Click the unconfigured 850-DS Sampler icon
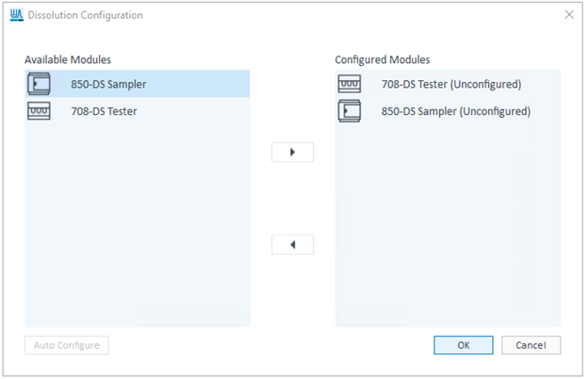 (349, 111)
